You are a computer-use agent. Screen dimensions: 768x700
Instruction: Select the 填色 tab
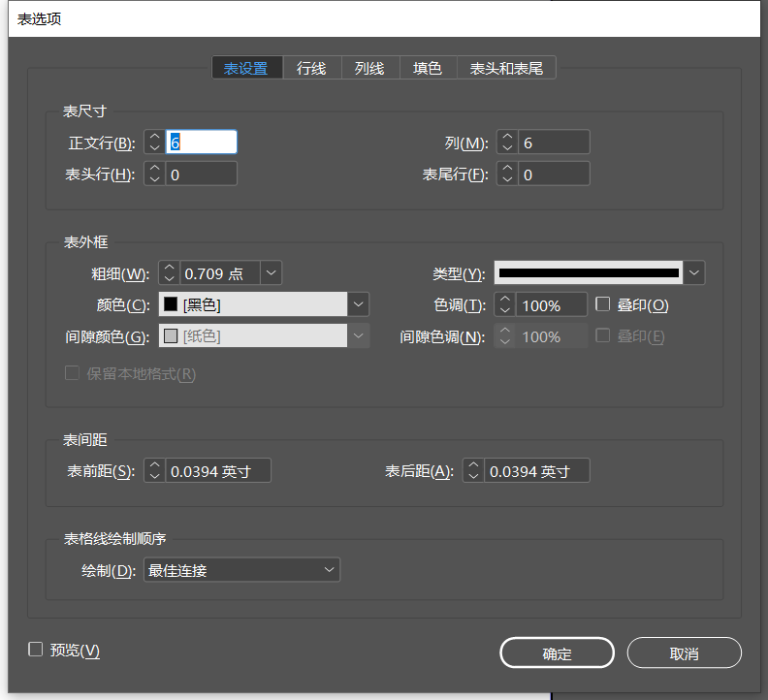[428, 68]
